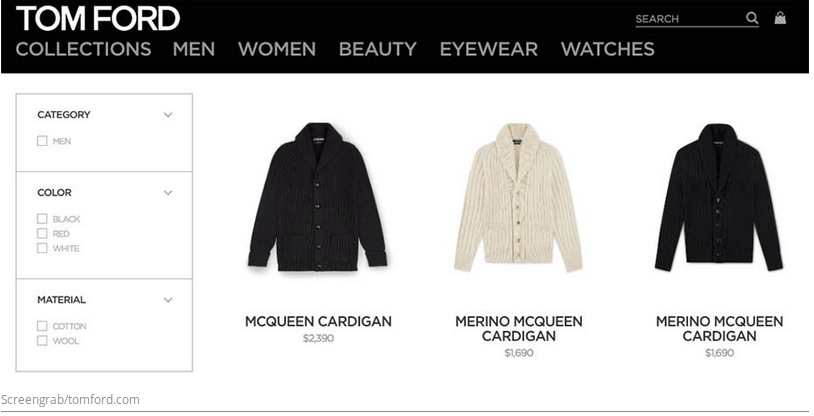
Task: Filter by COTTON material checkbox
Action: click(x=42, y=326)
